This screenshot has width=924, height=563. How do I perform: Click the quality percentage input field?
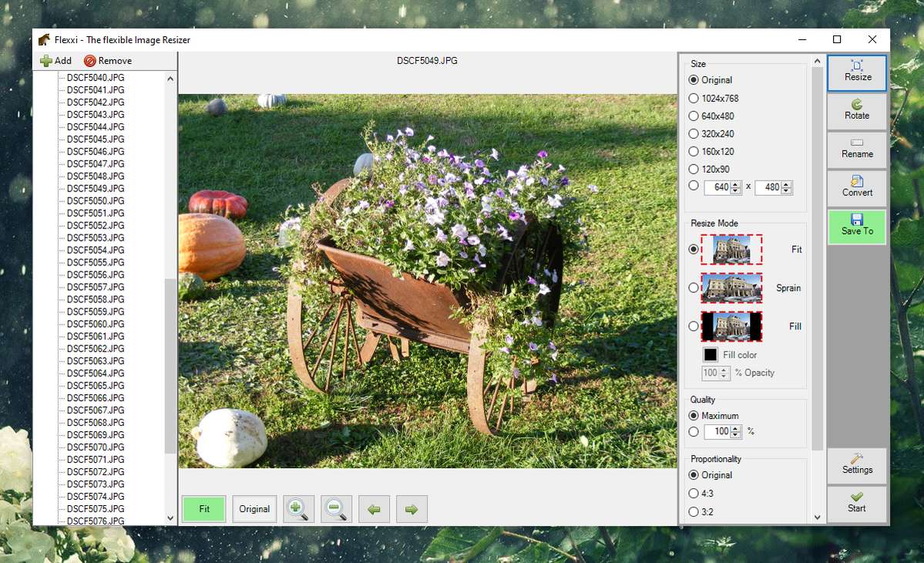pos(717,432)
